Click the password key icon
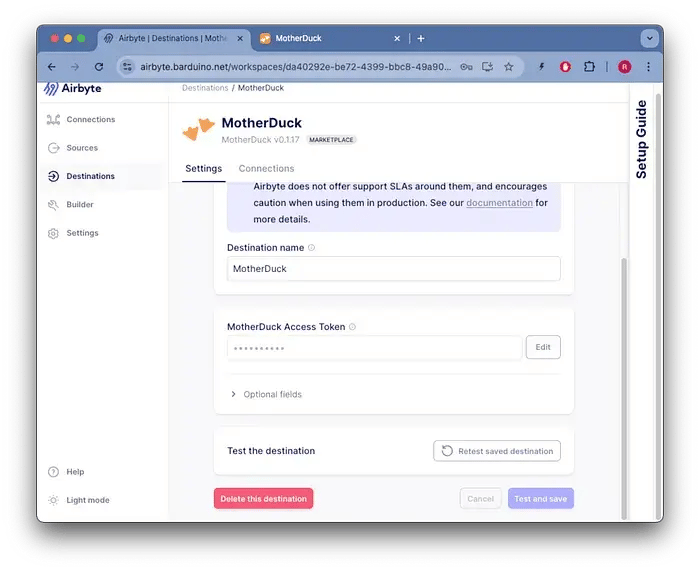Screen dimensions: 700x571 pos(466,67)
